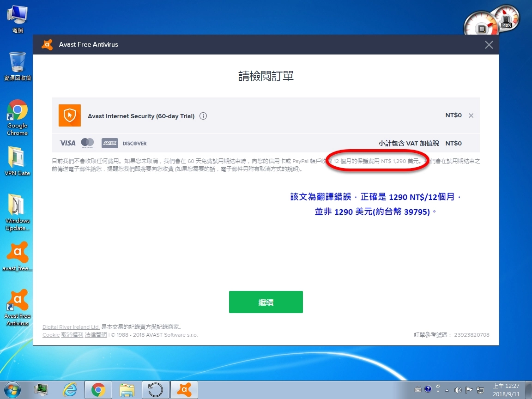Open Avast Free Antivirus desktop shortcut
This screenshot has height=399, width=532.
click(x=17, y=308)
